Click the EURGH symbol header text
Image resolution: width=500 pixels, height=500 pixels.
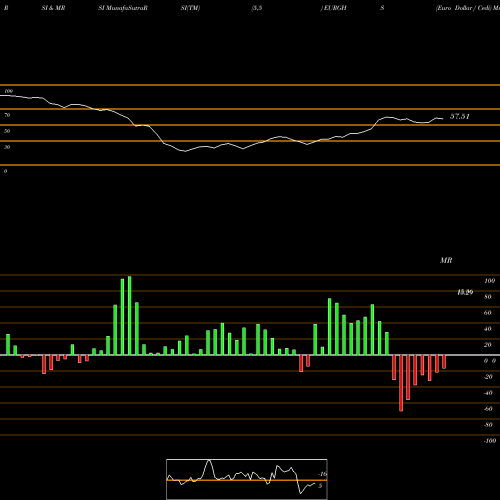click(x=334, y=8)
